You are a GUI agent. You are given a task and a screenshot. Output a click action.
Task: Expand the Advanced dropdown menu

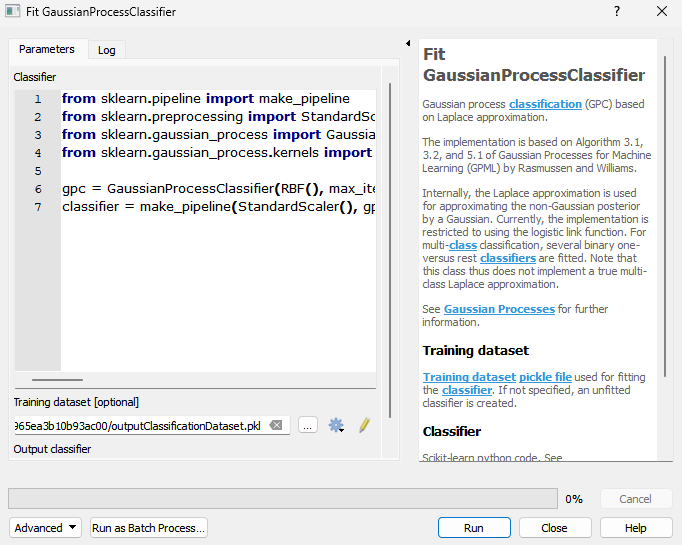point(45,528)
